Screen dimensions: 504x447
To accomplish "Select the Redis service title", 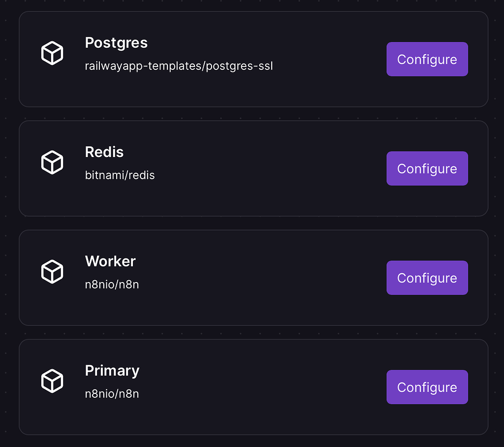I will click(x=104, y=153).
